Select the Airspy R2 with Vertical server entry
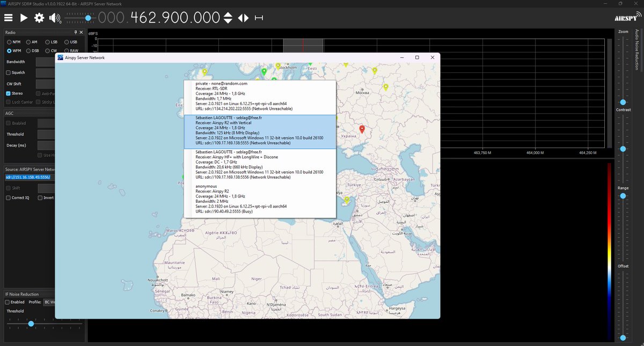Viewport: 644px width, 346px height. click(260, 131)
